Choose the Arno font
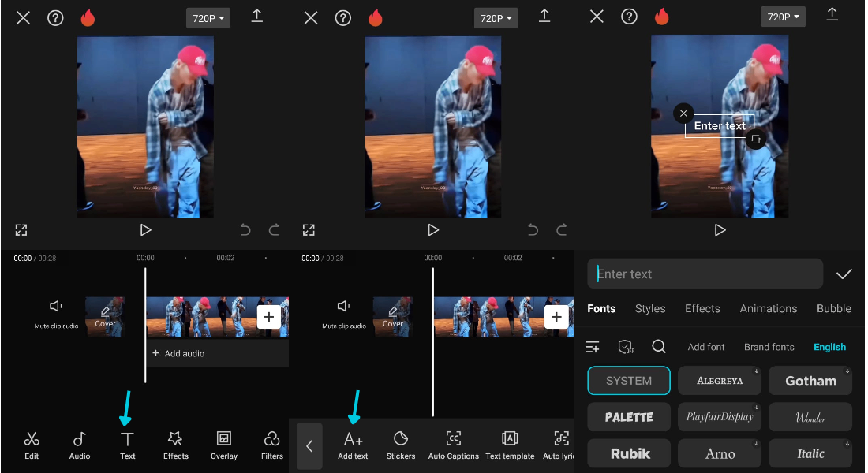This screenshot has width=868, height=473. 720,453
